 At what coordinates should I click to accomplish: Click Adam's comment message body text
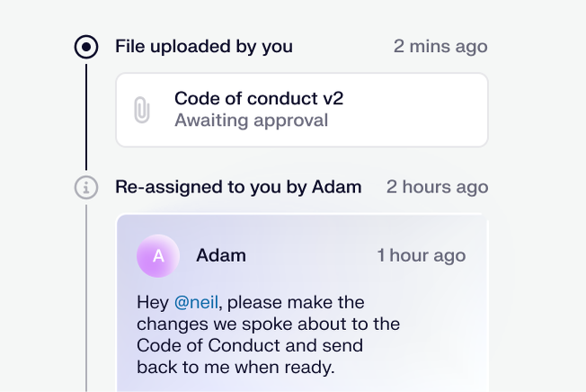(x=268, y=334)
